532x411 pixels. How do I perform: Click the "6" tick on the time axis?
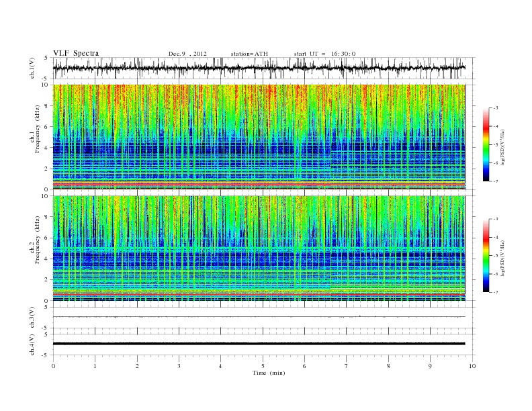click(x=305, y=366)
